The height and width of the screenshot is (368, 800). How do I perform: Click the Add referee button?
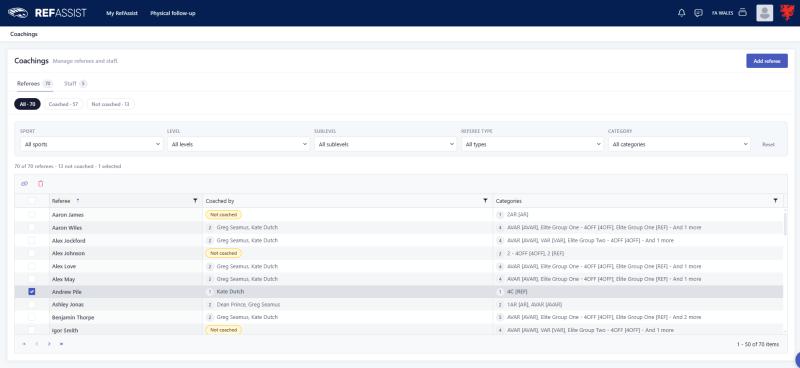(767, 61)
